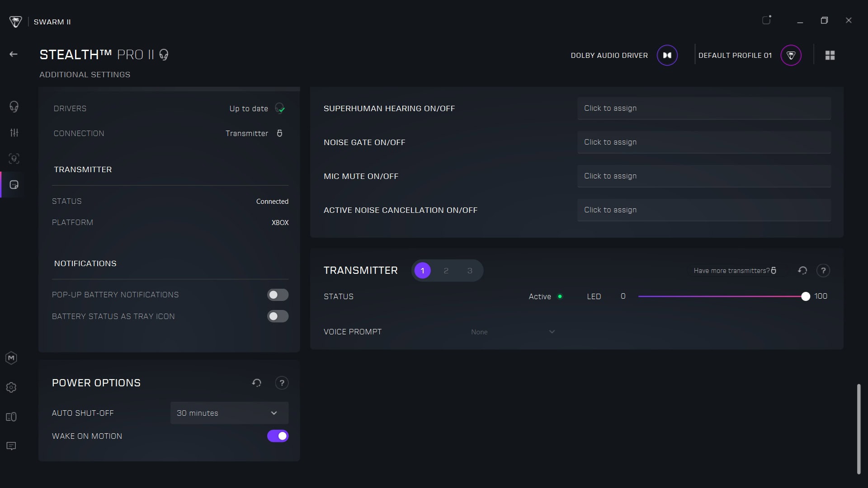Open help for Transmitter section
This screenshot has height=488, width=868.
coord(823,270)
